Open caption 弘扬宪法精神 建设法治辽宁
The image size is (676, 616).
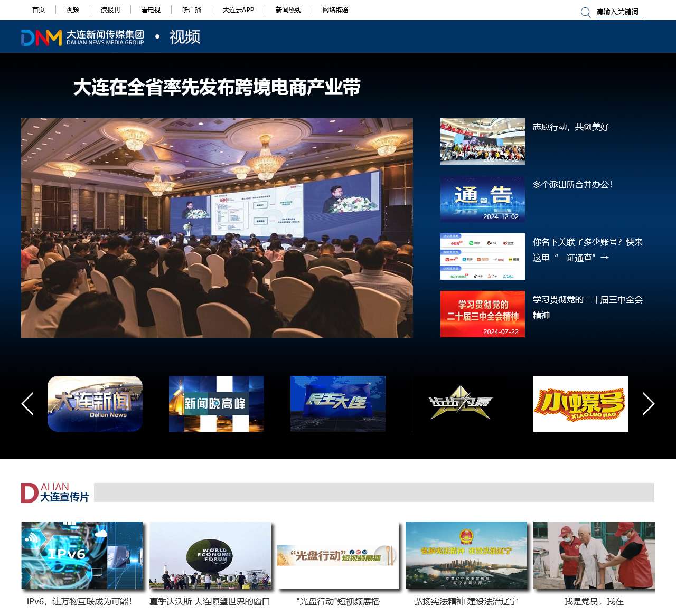466,601
